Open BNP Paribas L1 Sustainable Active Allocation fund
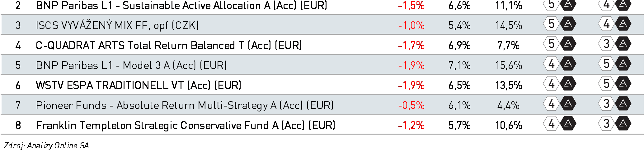The height and width of the screenshot is (153, 644). (x=181, y=5)
